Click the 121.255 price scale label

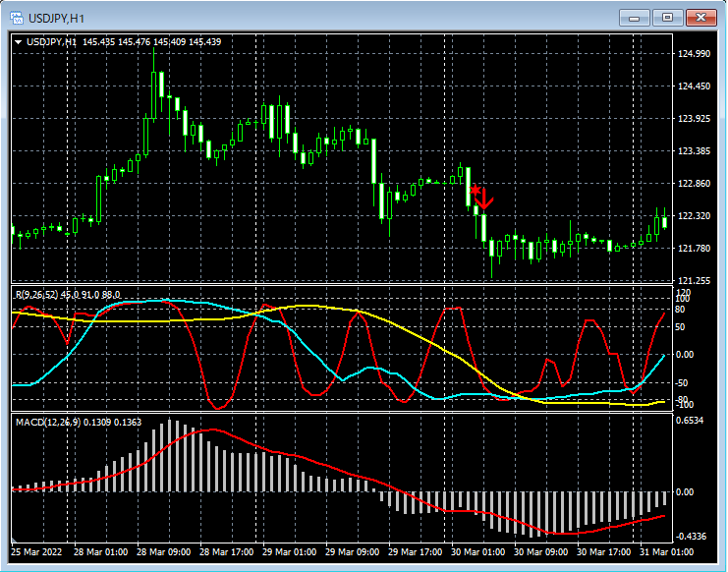(x=695, y=280)
